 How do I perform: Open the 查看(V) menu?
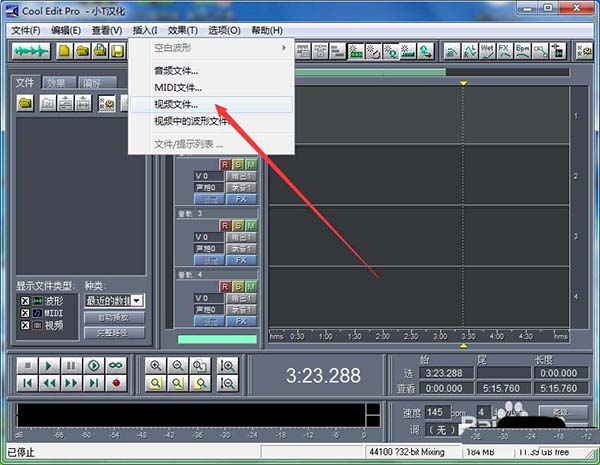point(107,30)
